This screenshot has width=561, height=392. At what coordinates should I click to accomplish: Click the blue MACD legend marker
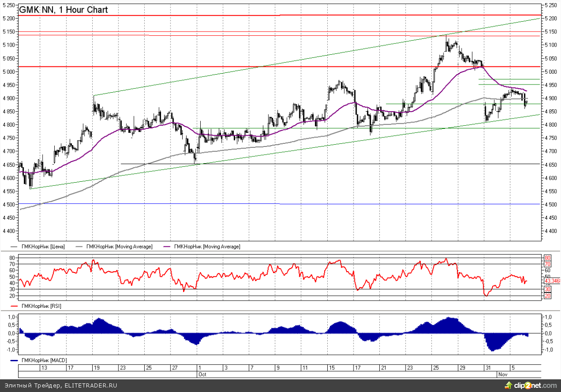point(13,360)
